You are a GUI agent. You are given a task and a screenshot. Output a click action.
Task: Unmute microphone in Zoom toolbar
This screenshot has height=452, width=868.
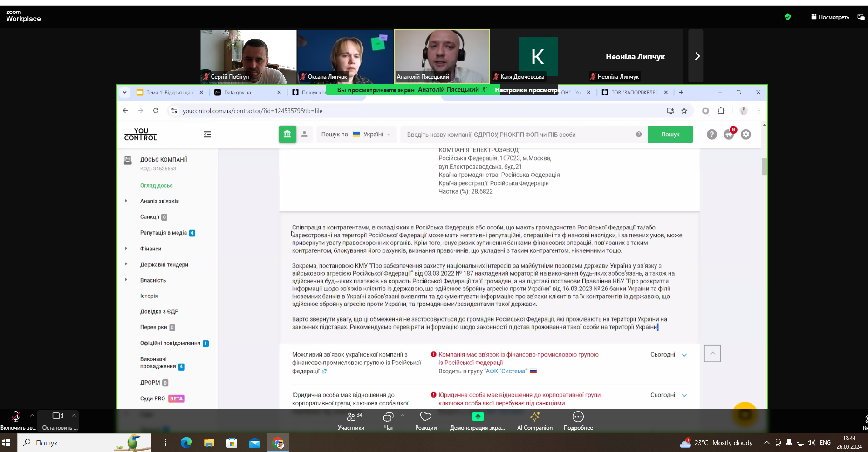pos(16,421)
